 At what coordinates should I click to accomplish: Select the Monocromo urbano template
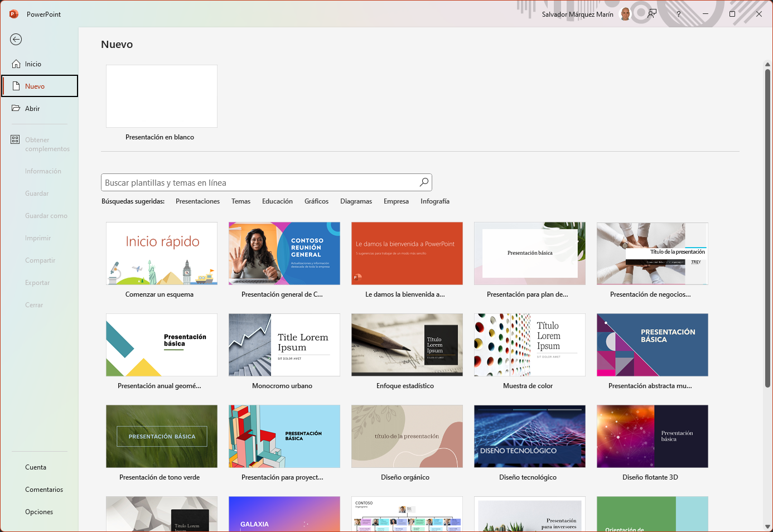(284, 345)
